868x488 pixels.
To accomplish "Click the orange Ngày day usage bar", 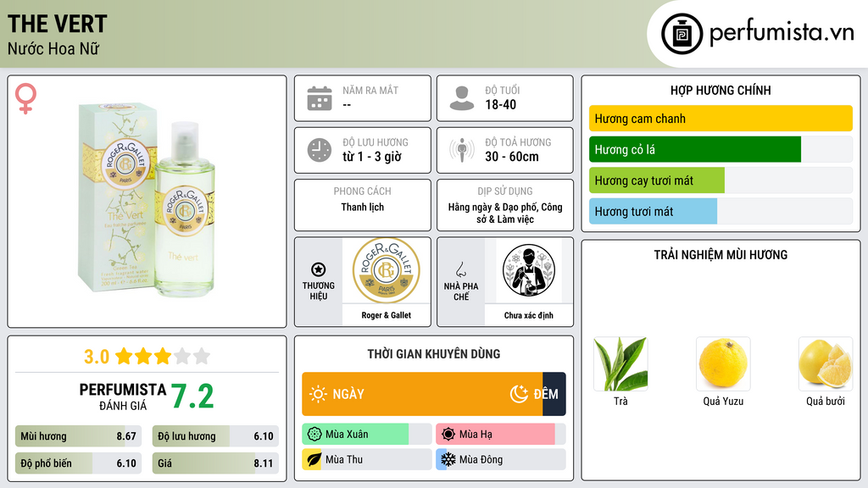I will [422, 394].
